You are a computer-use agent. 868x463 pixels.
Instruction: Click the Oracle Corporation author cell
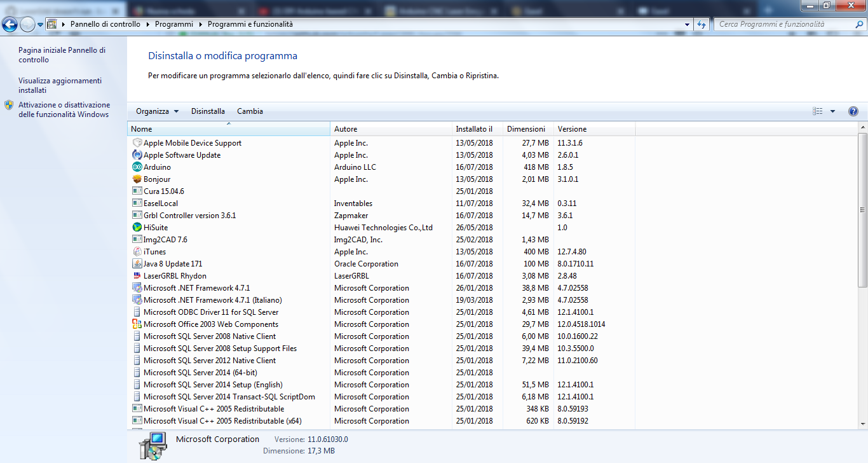point(366,264)
